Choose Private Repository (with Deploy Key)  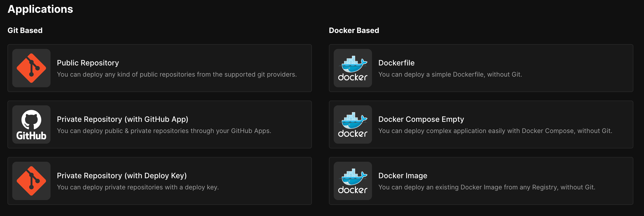[x=122, y=176]
